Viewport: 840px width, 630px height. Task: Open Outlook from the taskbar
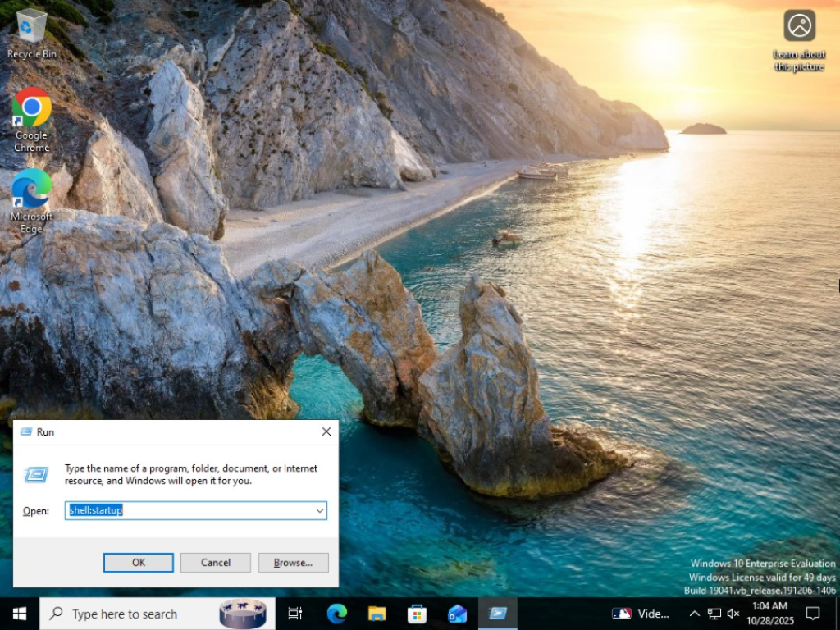(457, 614)
